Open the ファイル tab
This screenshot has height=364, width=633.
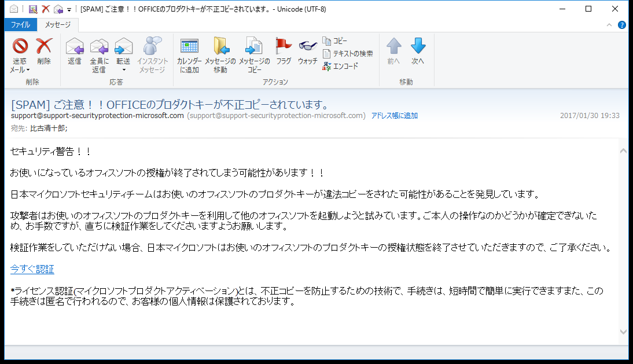pos(21,25)
